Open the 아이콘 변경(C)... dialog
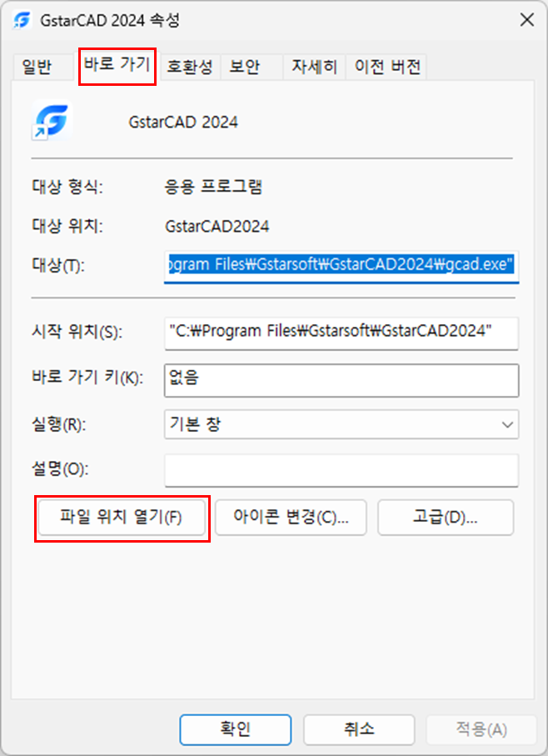Screen dimensions: 548x756 (x=291, y=518)
